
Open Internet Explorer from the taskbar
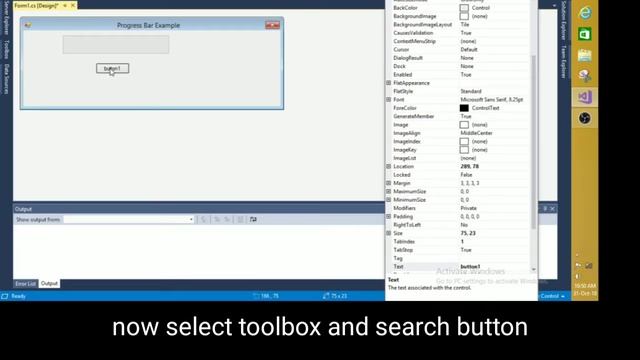point(585,13)
